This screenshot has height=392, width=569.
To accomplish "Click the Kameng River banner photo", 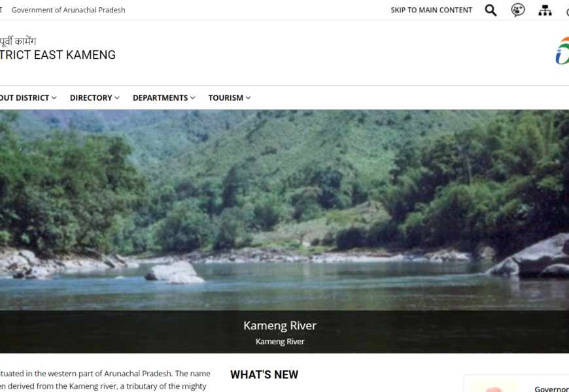I will click(284, 210).
